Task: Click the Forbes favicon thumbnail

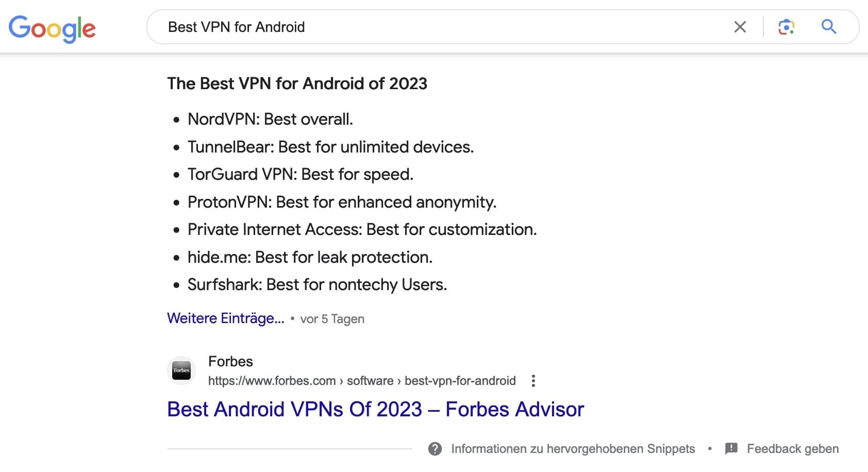Action: click(181, 370)
